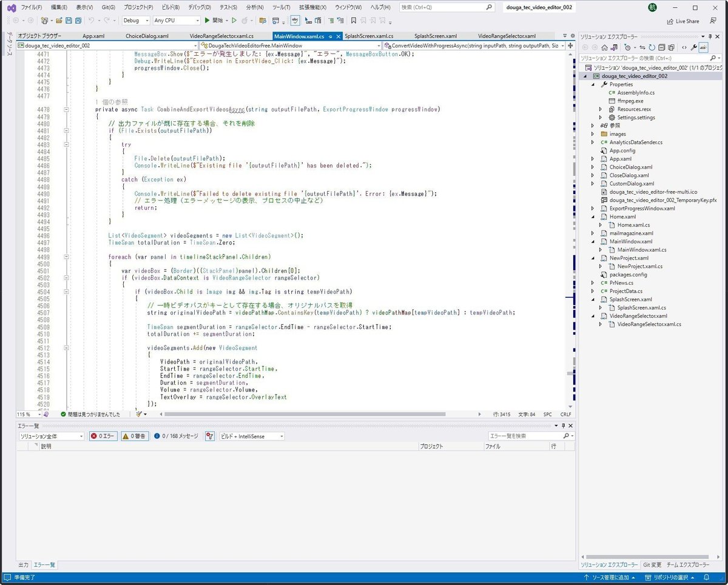
Task: Expand the ChoiceDialog.xaml node
Action: (x=593, y=167)
